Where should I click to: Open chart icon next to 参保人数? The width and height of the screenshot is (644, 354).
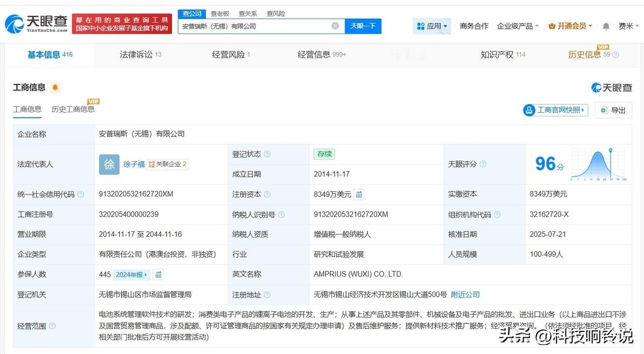point(158,274)
